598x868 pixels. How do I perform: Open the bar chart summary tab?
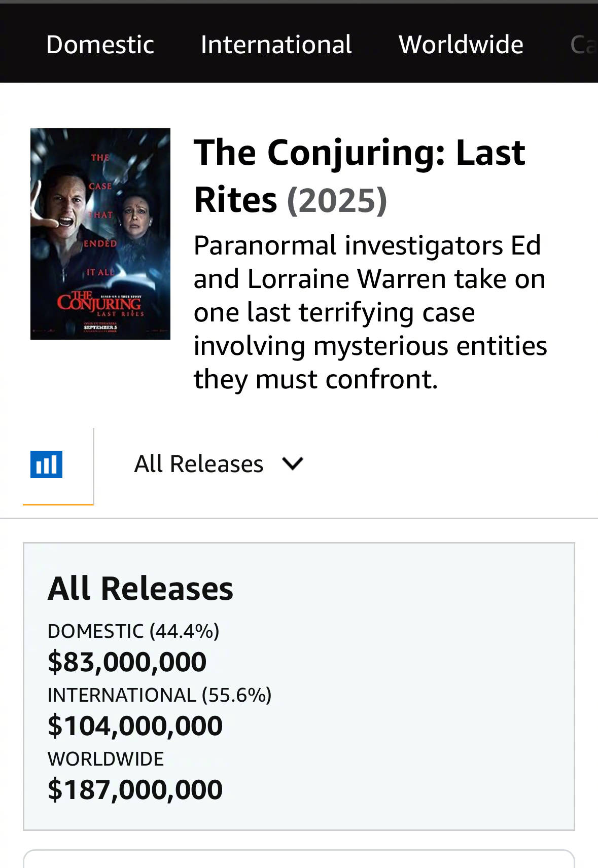coord(47,464)
